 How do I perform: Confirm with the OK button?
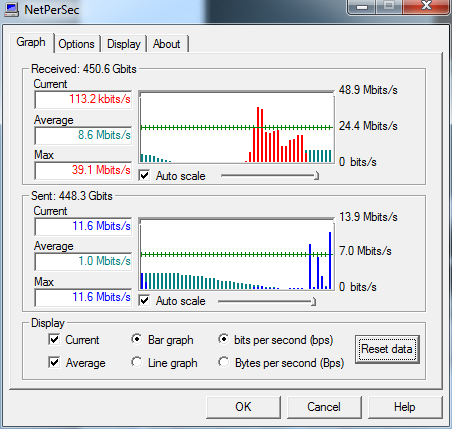[x=243, y=407]
